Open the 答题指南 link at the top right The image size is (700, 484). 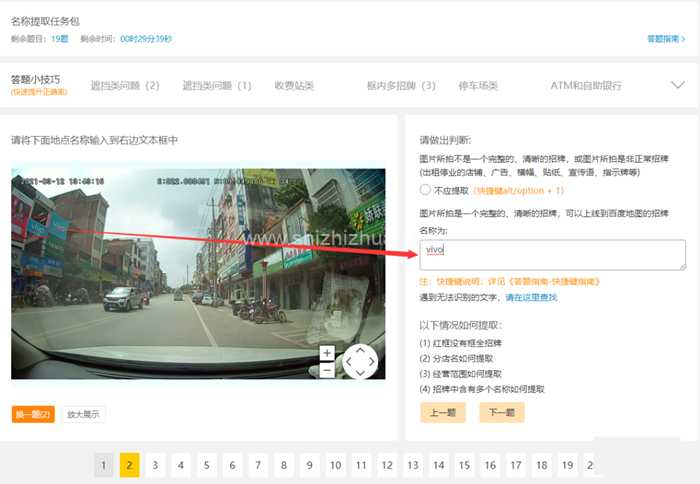[x=666, y=39]
